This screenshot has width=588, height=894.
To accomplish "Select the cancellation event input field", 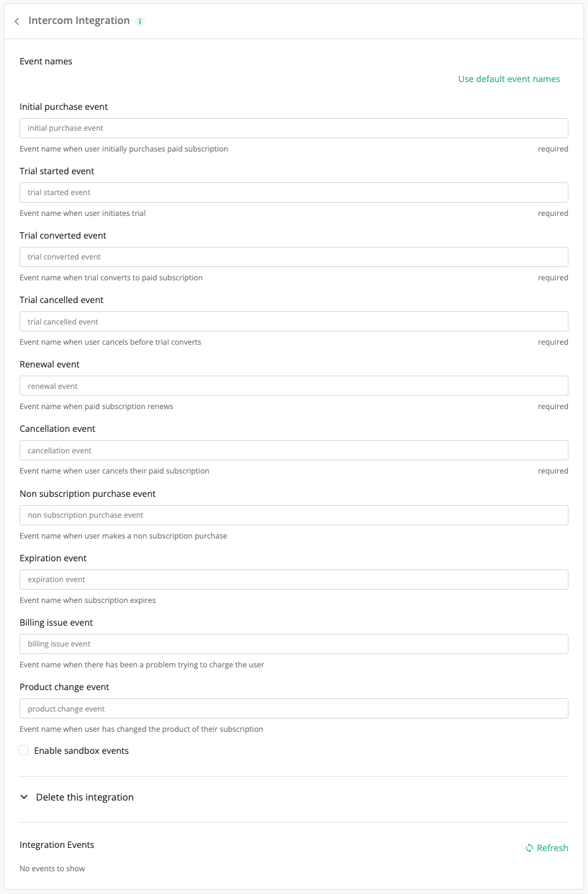I will coord(294,450).
